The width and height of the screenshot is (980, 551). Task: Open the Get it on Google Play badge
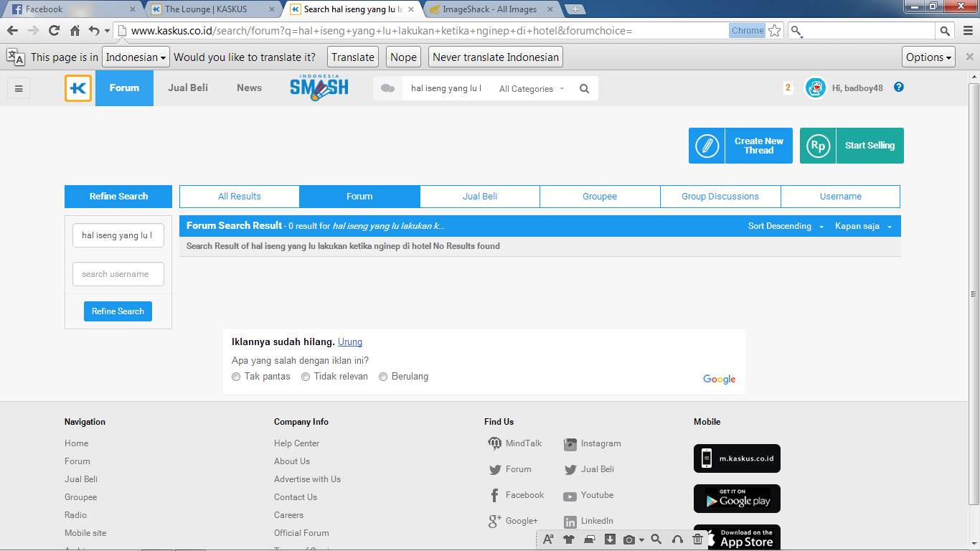[x=737, y=499]
